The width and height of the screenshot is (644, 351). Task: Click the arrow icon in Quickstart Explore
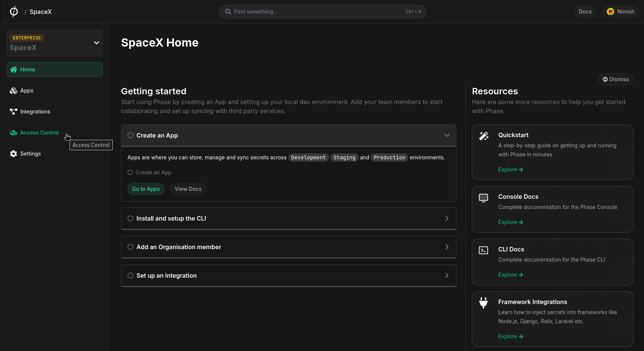pos(521,170)
